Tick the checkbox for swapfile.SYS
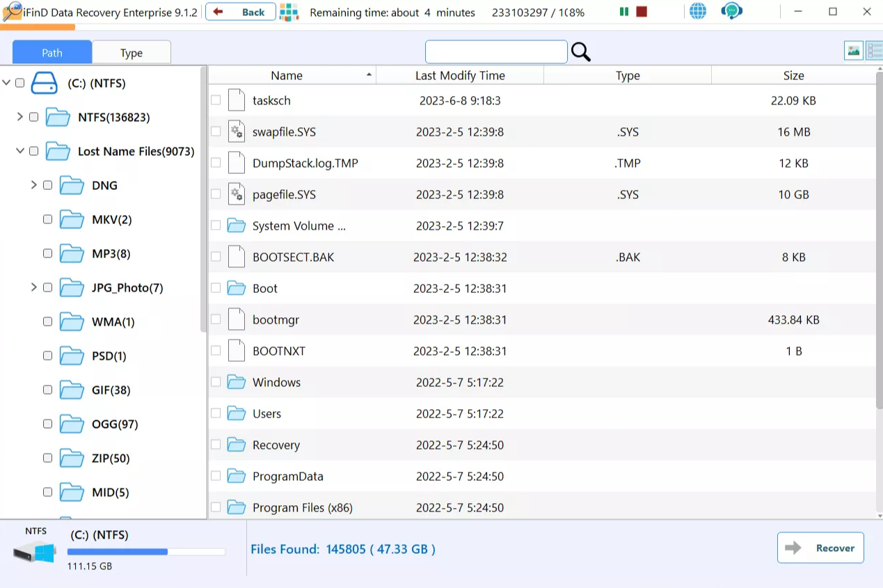This screenshot has width=883, height=588. [216, 132]
